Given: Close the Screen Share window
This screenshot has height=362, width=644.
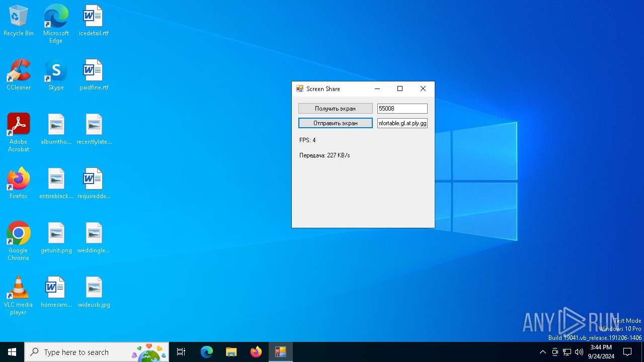Looking at the screenshot, I should [423, 89].
